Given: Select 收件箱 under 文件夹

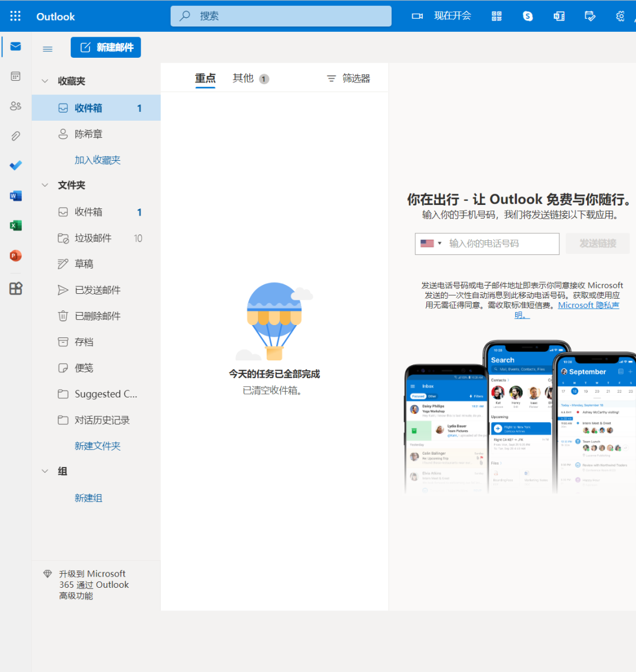Looking at the screenshot, I should 97,212.
